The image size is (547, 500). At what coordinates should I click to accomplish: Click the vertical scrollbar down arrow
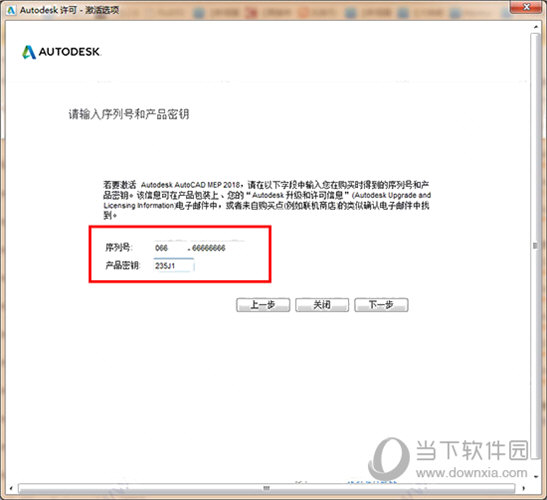click(x=535, y=476)
